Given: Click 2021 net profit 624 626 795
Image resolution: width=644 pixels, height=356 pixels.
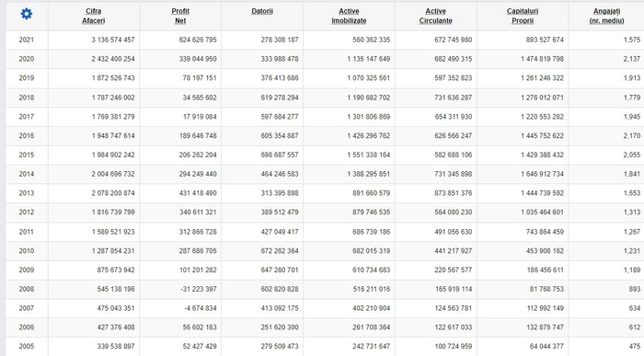Looking at the screenshot, I should pyautogui.click(x=198, y=40).
